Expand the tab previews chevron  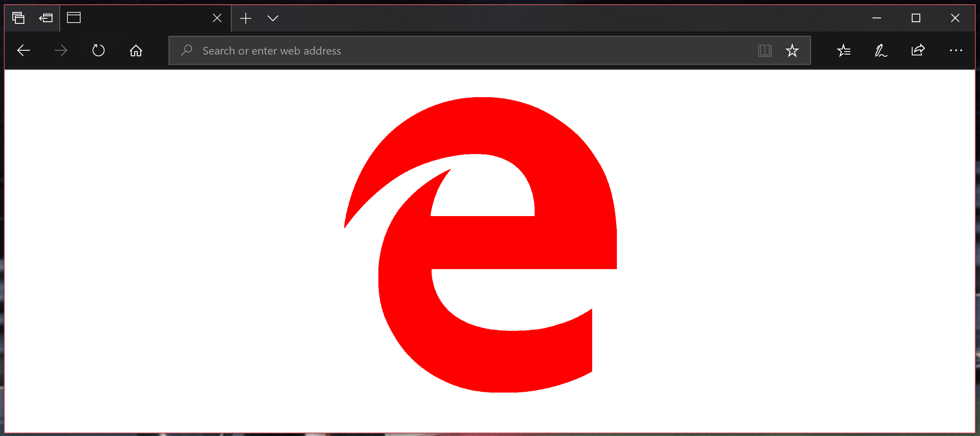coord(273,18)
